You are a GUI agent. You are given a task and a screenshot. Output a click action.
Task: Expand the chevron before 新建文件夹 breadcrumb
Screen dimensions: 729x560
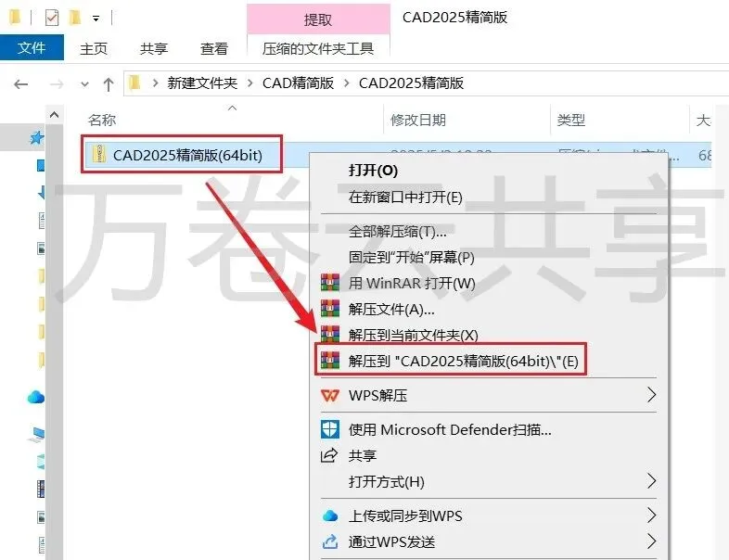[x=155, y=83]
